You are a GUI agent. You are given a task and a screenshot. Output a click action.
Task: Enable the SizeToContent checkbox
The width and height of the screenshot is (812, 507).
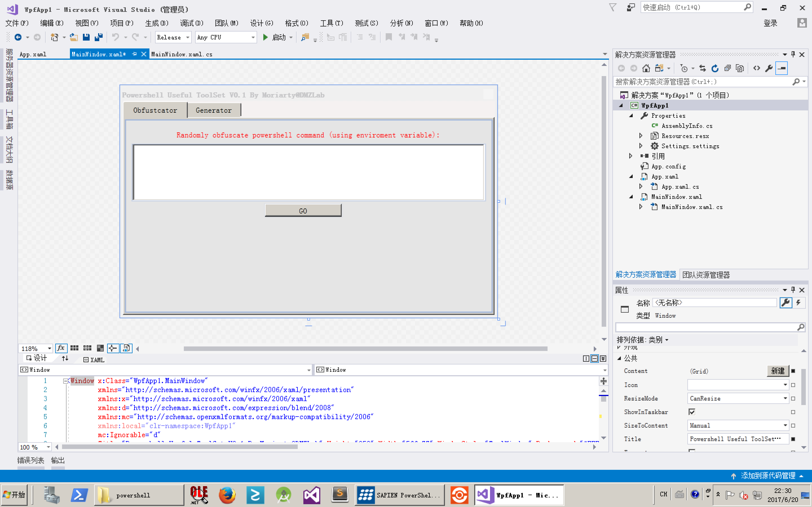point(794,425)
